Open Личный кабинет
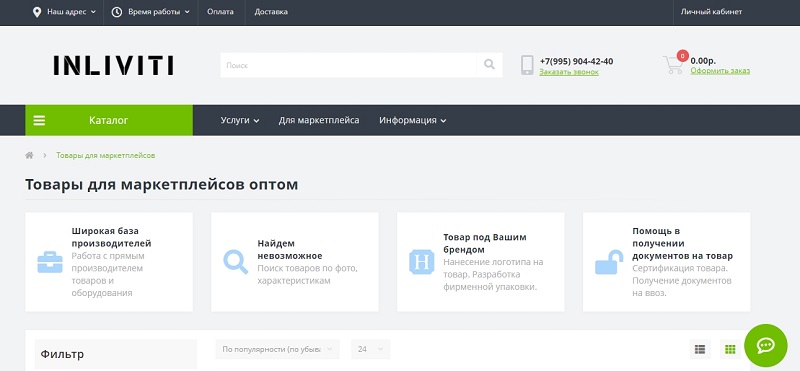The width and height of the screenshot is (800, 371). click(x=711, y=12)
